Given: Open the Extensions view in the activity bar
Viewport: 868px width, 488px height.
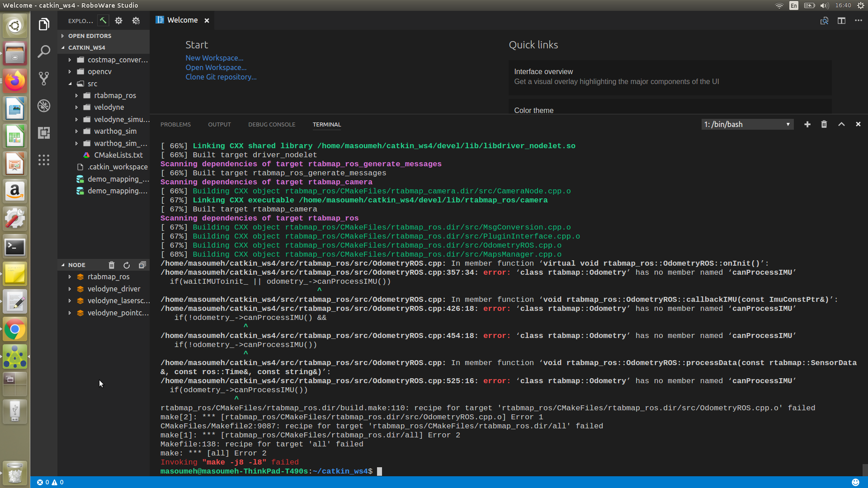Looking at the screenshot, I should [x=44, y=133].
